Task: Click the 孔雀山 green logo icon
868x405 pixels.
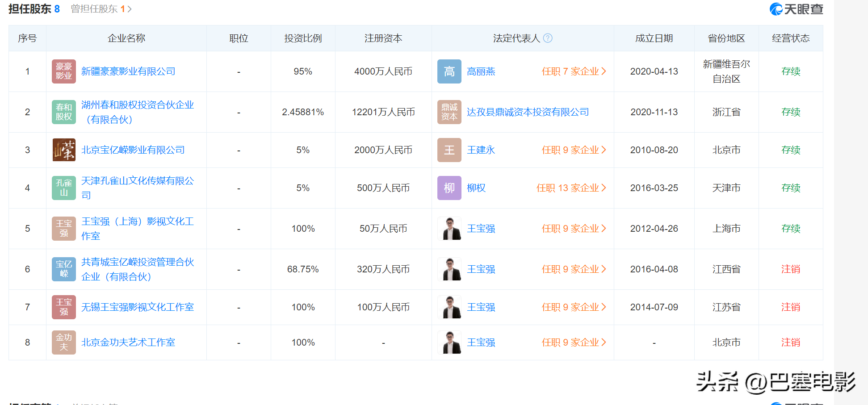Action: [64, 188]
